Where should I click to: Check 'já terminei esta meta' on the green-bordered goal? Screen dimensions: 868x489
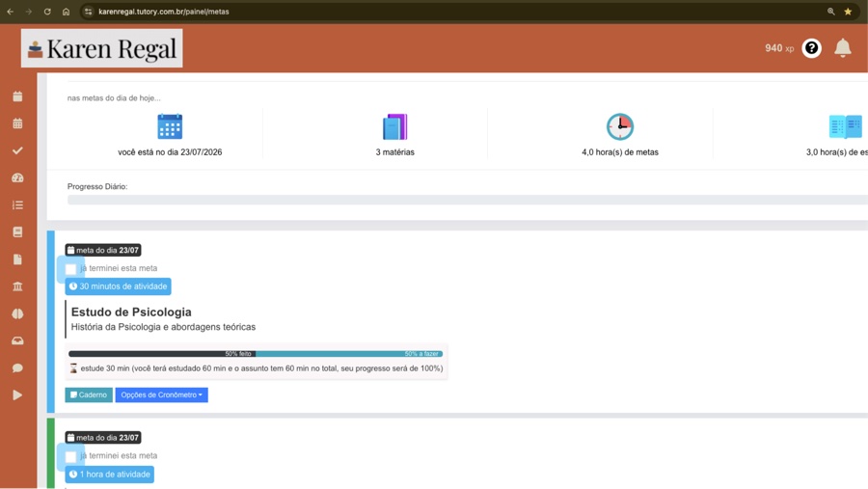(70, 457)
